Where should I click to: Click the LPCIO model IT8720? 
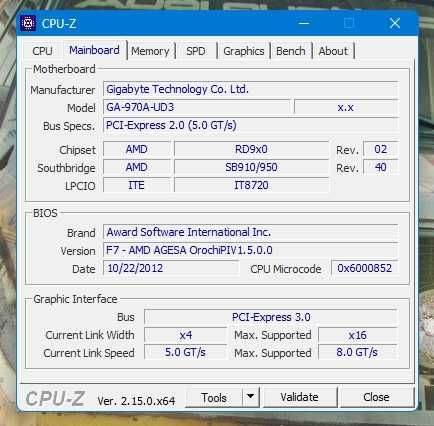pyautogui.click(x=251, y=185)
